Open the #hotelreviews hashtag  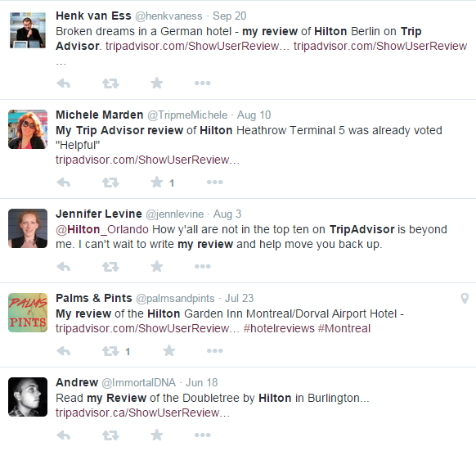coord(279,328)
